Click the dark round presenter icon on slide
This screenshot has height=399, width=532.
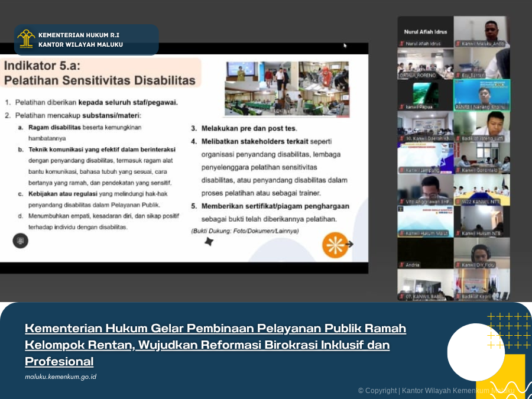pyautogui.click(x=20, y=241)
